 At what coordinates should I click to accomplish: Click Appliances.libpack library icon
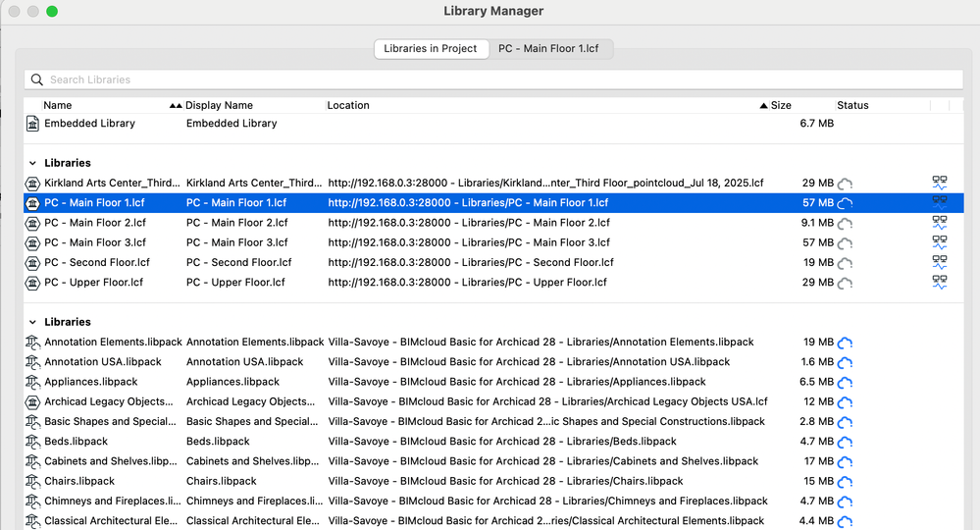click(x=32, y=382)
